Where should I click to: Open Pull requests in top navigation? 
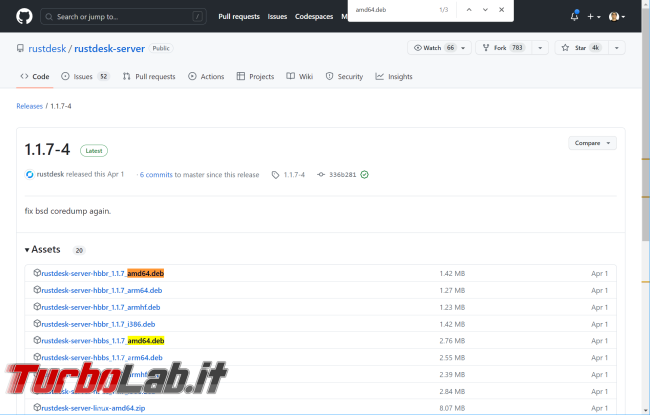pyautogui.click(x=239, y=17)
